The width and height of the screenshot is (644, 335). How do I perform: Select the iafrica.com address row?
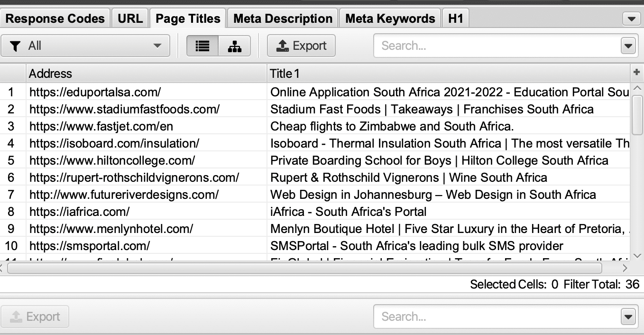tap(79, 212)
